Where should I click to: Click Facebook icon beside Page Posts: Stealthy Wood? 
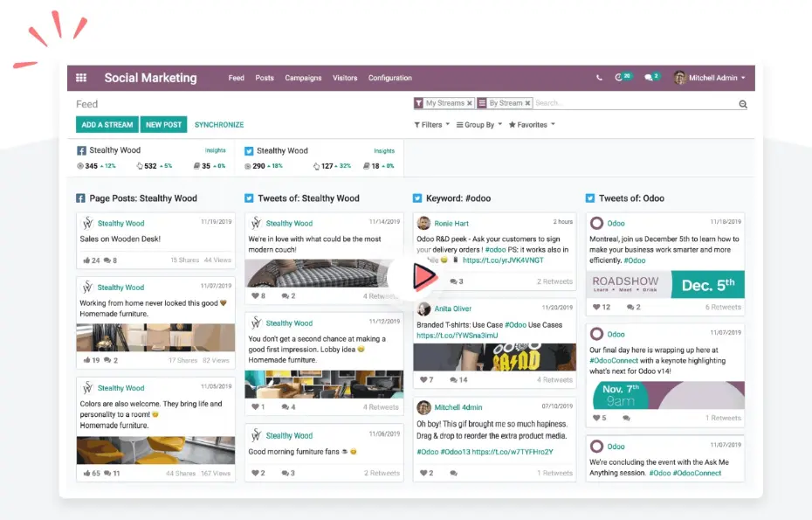tap(81, 198)
